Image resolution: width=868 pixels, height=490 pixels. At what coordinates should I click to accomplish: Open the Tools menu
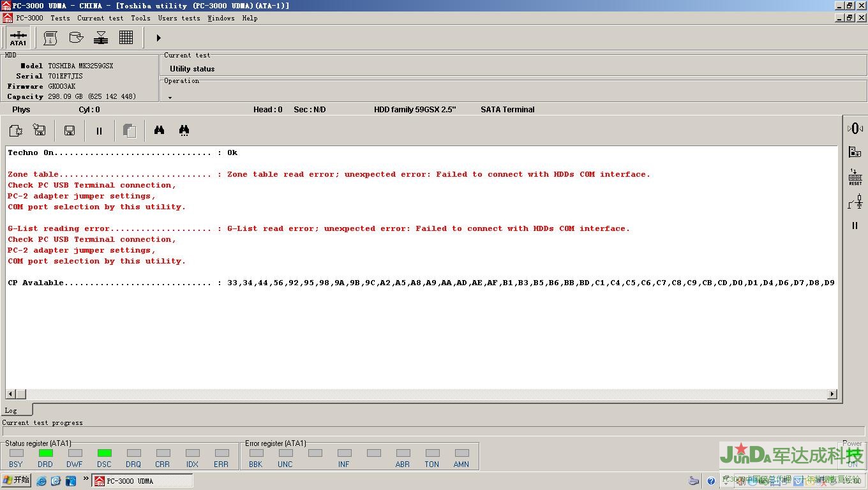tap(140, 18)
